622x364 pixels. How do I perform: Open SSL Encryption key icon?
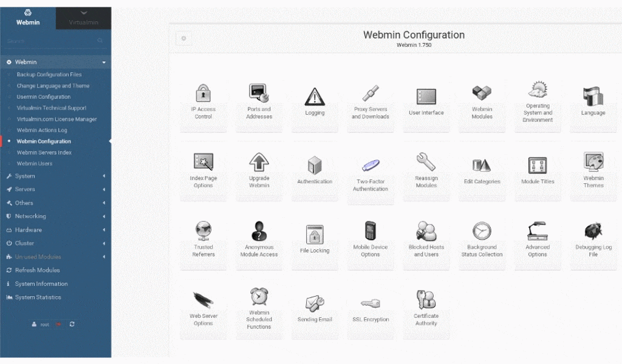(x=371, y=303)
